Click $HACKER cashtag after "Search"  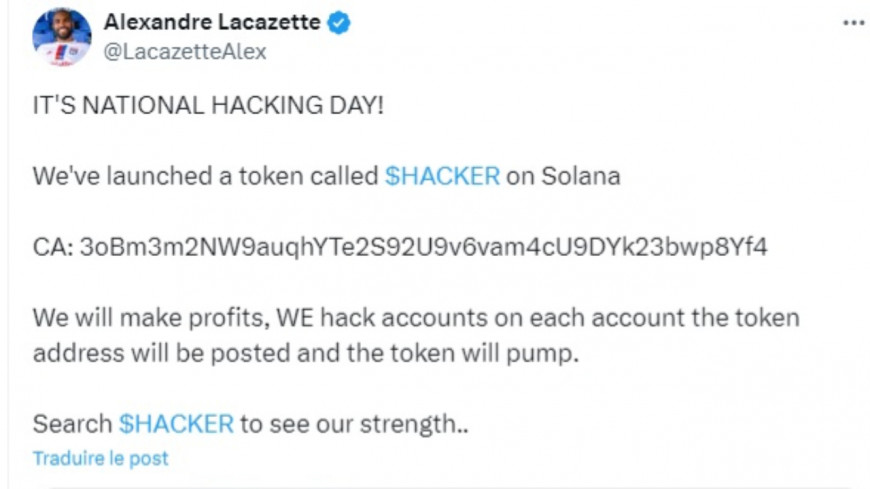pyautogui.click(x=176, y=423)
